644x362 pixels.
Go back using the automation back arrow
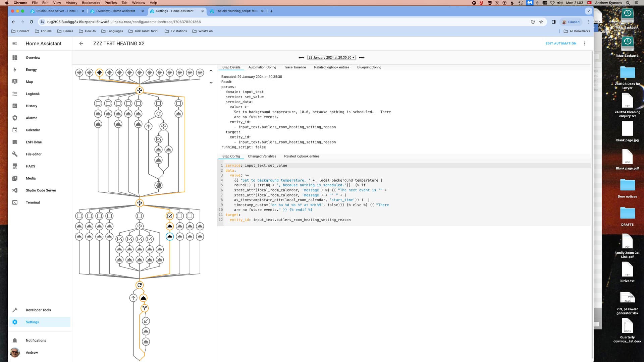[81, 43]
